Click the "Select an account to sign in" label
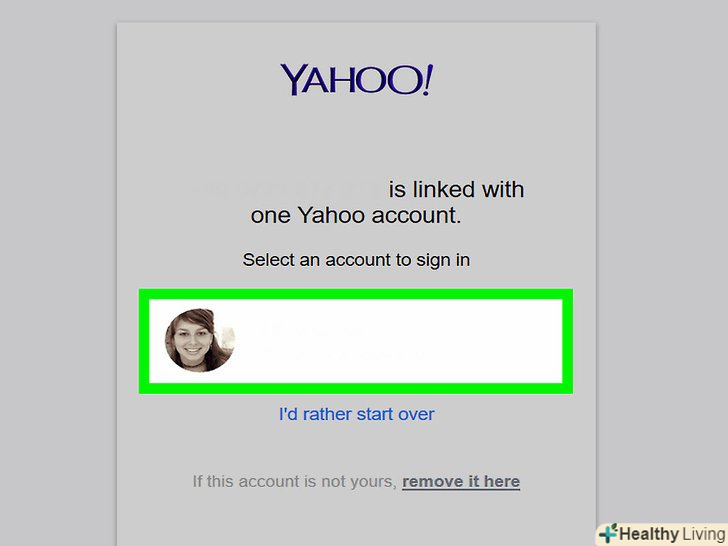Viewport: 728px width, 546px height. click(356, 260)
